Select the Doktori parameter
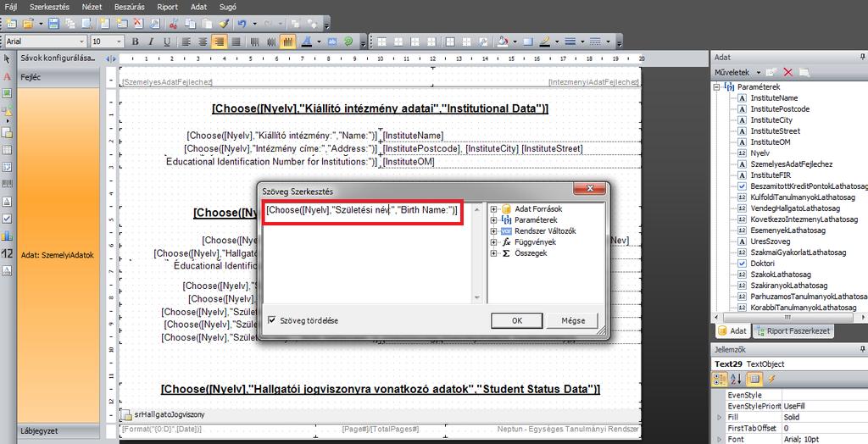Image resolution: width=868 pixels, height=444 pixels. coord(762,264)
